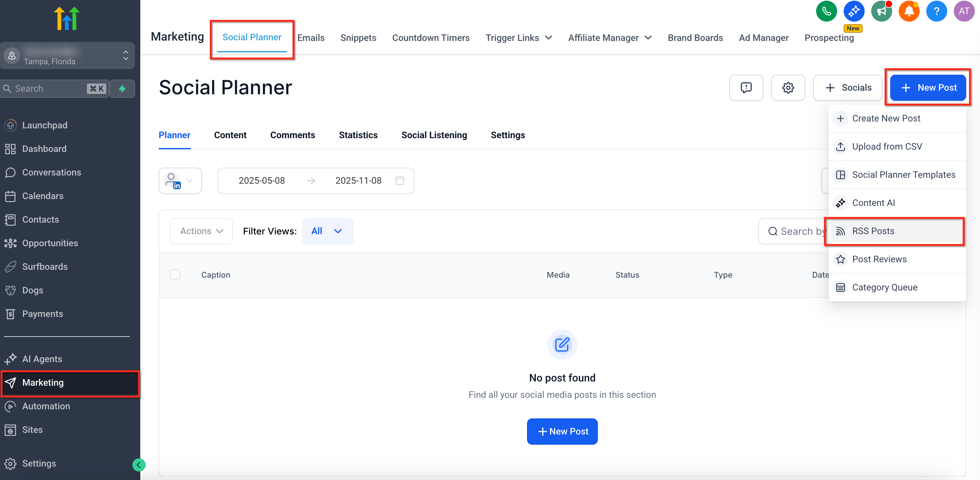
Task: Click the Socials add button
Action: pyautogui.click(x=848, y=88)
